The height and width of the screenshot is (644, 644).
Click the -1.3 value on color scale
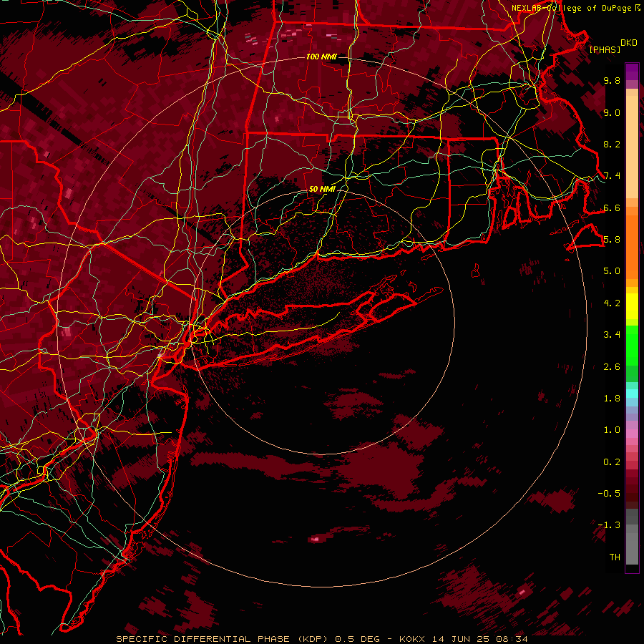[x=609, y=525]
